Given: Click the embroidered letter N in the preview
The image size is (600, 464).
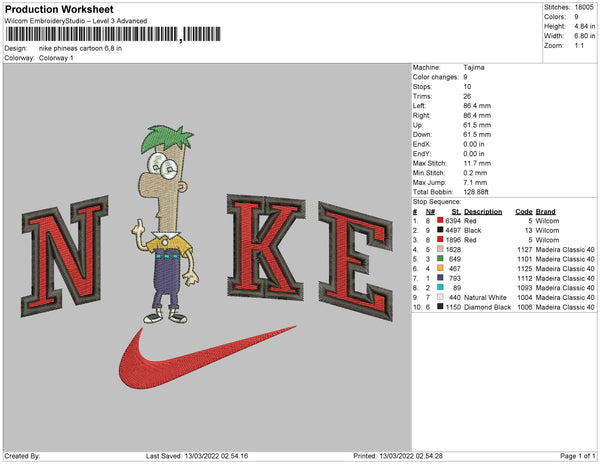Looking at the screenshot, I should pos(64,256).
